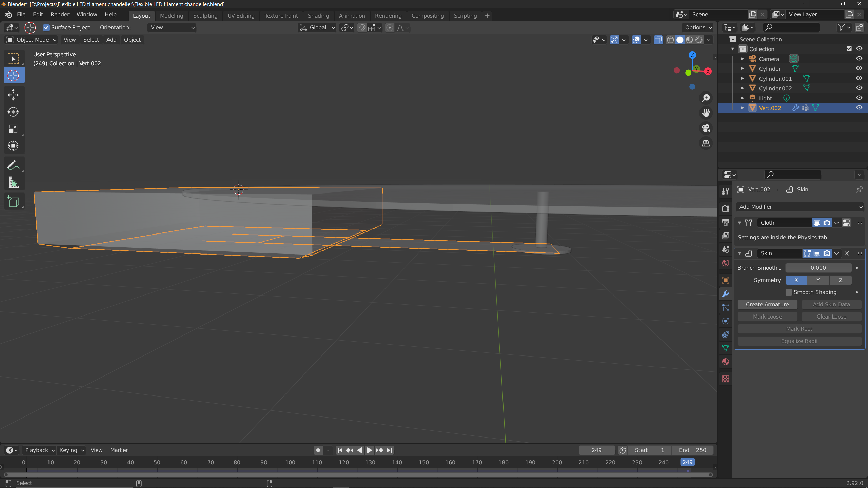
Task: Open the Render properties tab
Action: click(x=726, y=208)
